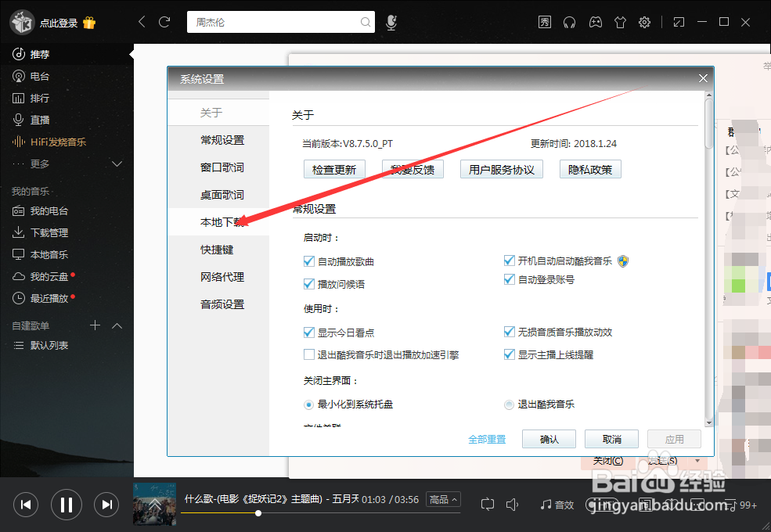Click the 我要反馈 button
Image resolution: width=771 pixels, height=532 pixels.
tap(413, 169)
